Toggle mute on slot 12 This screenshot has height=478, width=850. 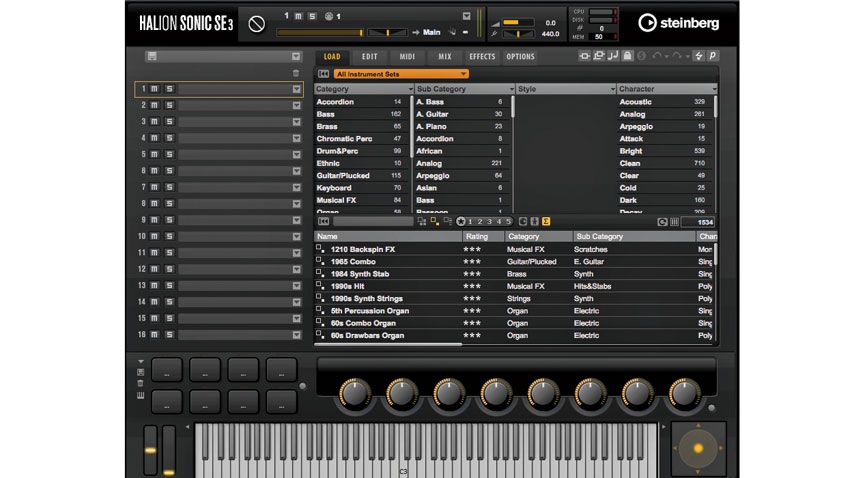154,269
